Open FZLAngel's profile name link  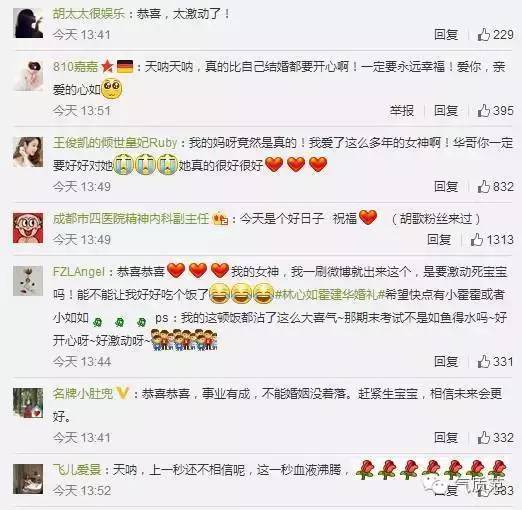tap(79, 272)
